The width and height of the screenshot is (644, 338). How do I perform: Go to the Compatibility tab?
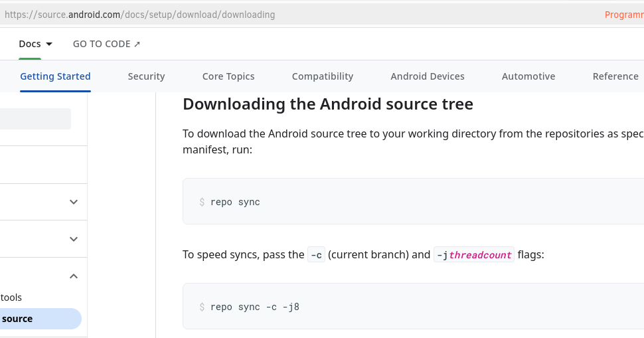click(x=323, y=76)
